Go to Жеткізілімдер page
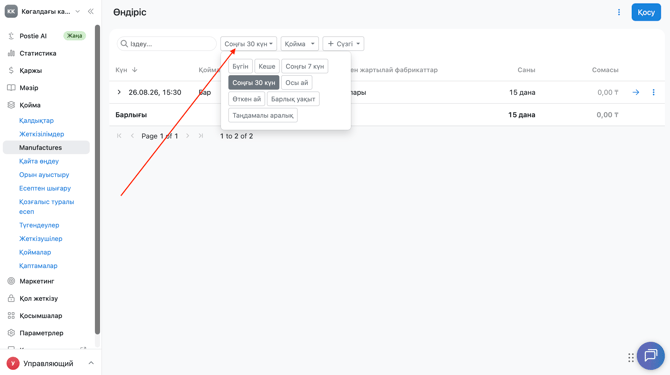Image resolution: width=670 pixels, height=375 pixels. 41,134
